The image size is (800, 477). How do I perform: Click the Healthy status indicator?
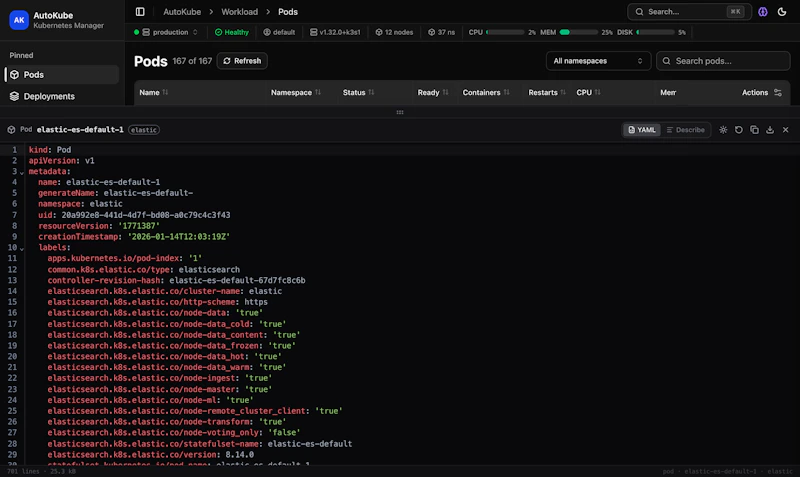(x=232, y=32)
